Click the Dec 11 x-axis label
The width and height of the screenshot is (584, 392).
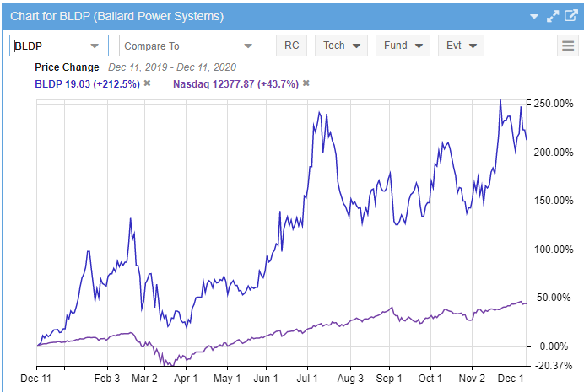(35, 379)
